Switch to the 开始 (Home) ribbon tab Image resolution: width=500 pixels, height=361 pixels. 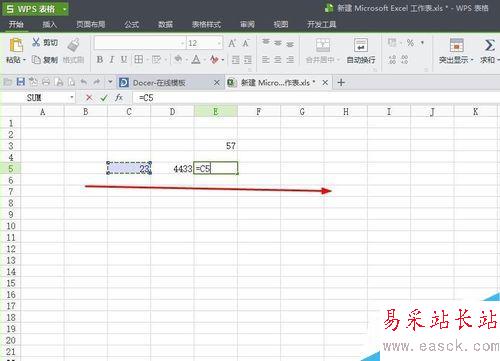pyautogui.click(x=16, y=24)
